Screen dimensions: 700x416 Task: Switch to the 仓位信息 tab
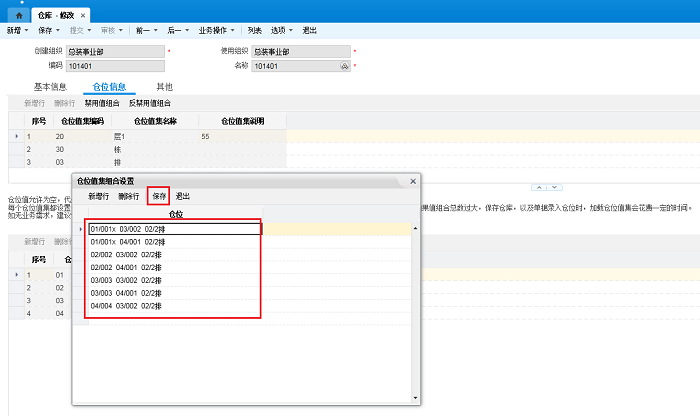pos(109,87)
